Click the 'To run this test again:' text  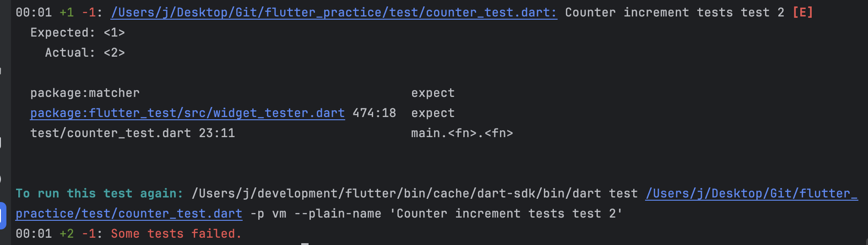click(99, 193)
